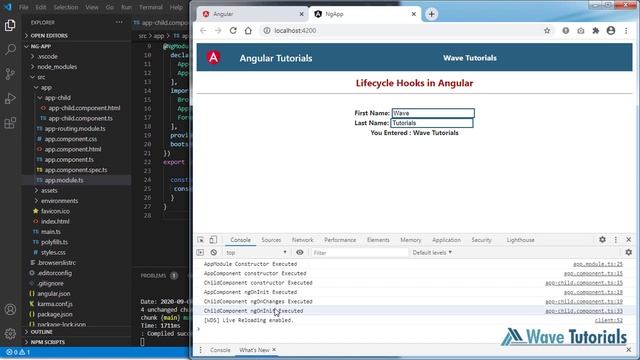Click the browser Back arrow

coord(203,31)
